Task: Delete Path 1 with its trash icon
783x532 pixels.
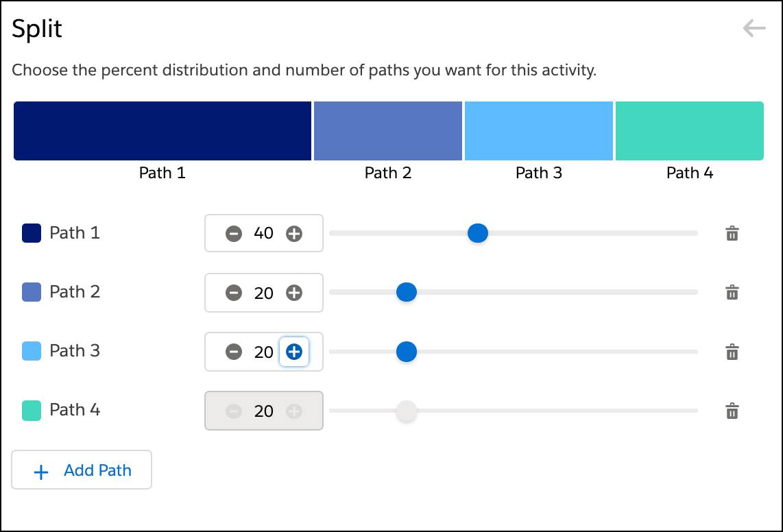Action: click(732, 233)
